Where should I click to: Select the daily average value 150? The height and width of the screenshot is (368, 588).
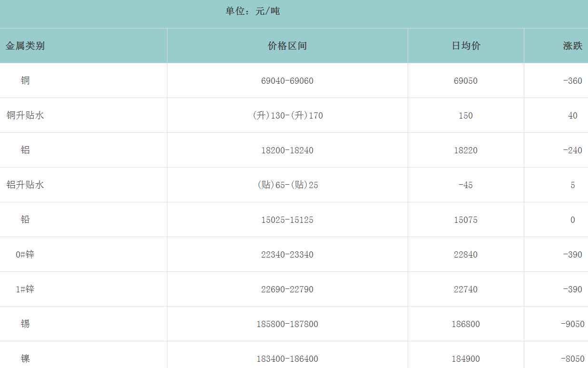tap(466, 116)
